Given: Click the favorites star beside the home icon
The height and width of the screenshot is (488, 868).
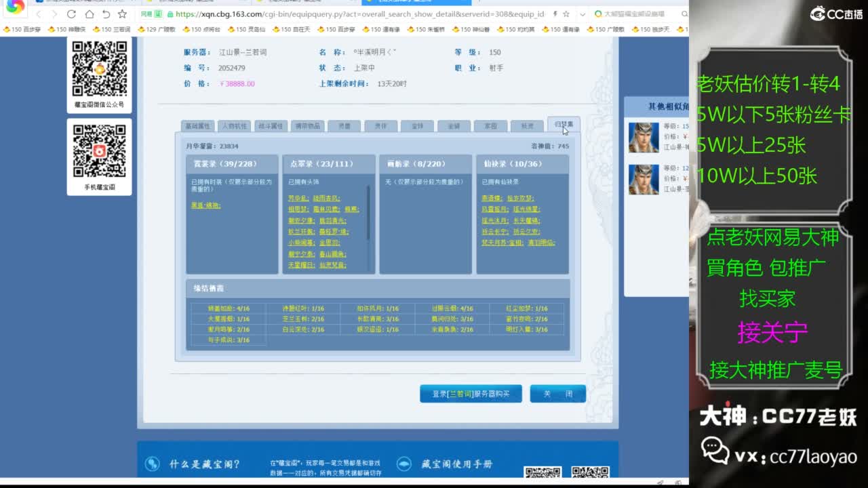Looking at the screenshot, I should 122,14.
